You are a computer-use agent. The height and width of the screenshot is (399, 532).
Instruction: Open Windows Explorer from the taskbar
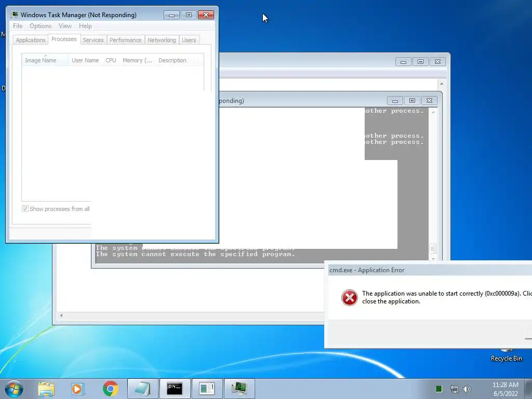click(46, 389)
